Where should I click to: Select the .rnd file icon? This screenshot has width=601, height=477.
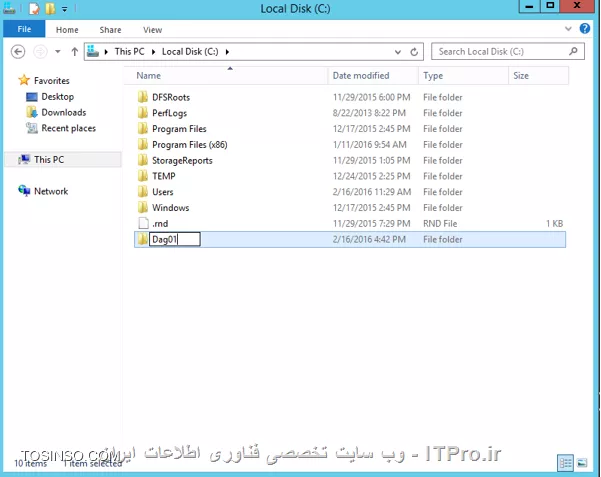click(x=143, y=223)
